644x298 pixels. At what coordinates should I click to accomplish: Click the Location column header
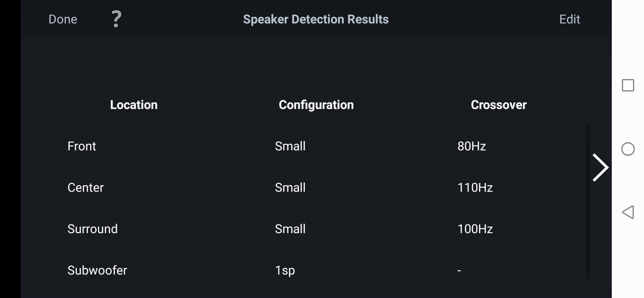(x=134, y=105)
